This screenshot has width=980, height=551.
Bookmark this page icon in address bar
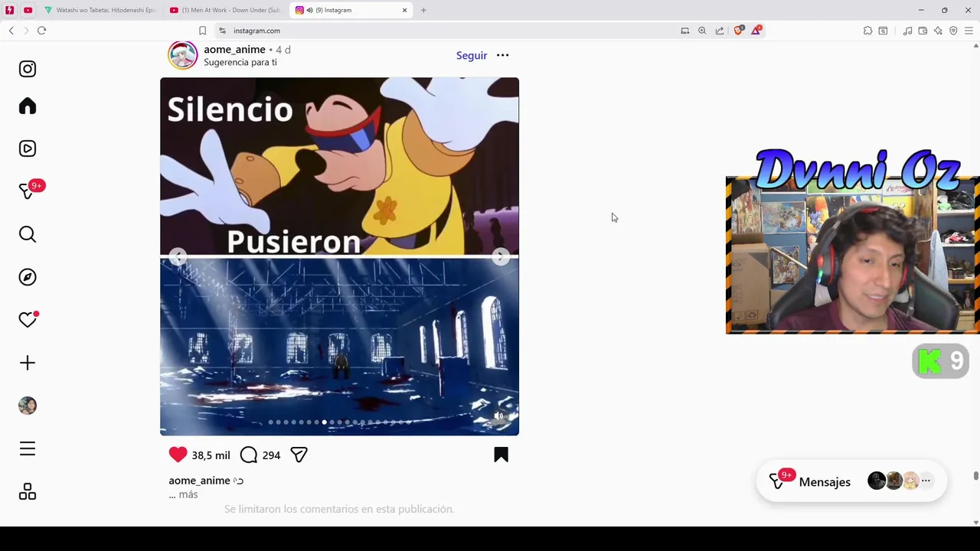pos(202,31)
